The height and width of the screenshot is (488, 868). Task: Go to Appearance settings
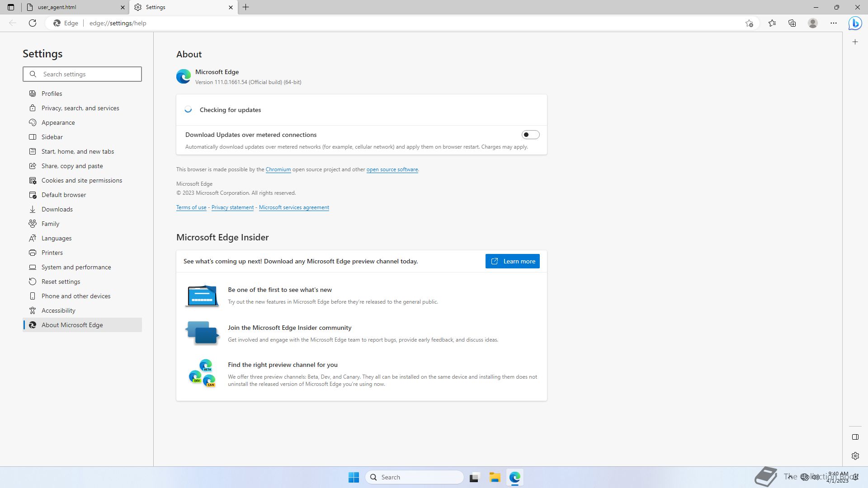coord(82,122)
